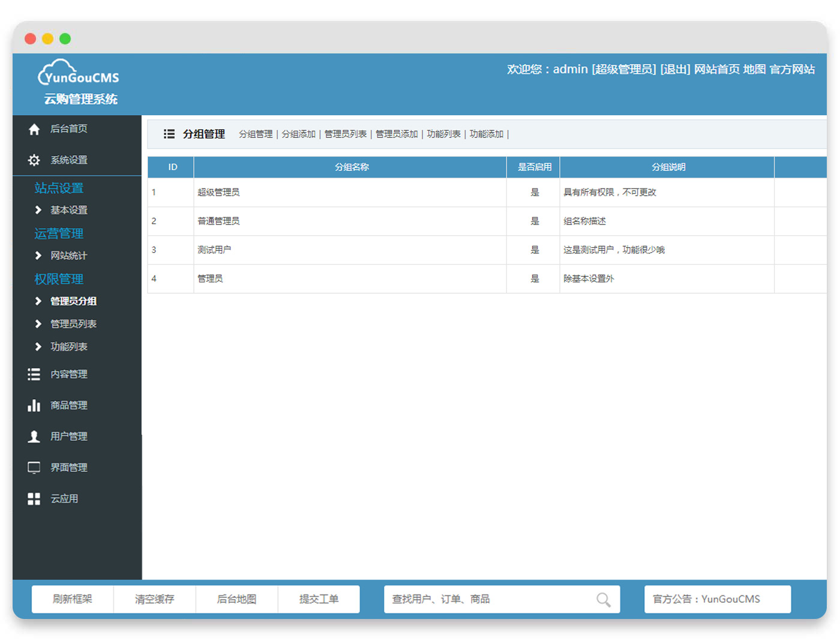This screenshot has height=640, width=840.
Task: Click description 具有所有权限，不可更改
Action: [610, 193]
